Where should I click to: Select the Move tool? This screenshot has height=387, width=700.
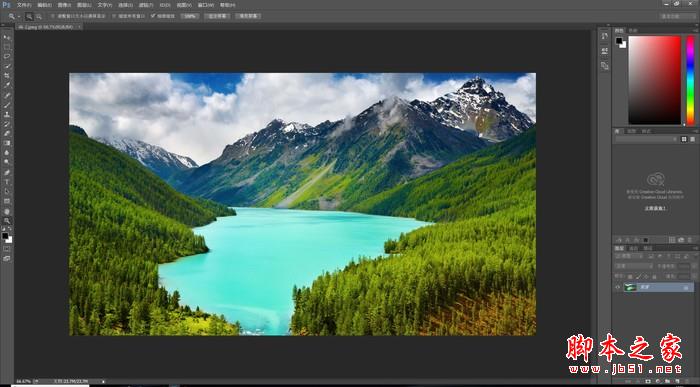(x=7, y=37)
